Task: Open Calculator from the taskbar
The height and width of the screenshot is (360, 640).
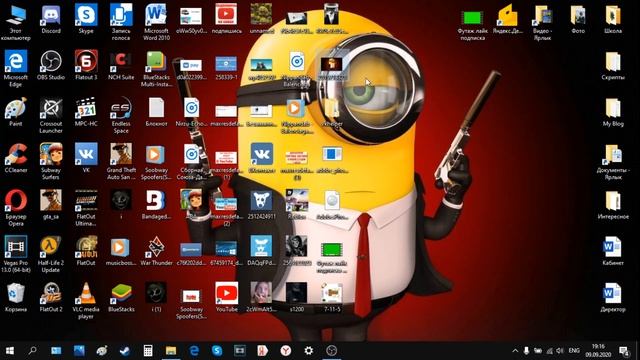Action: click(148, 350)
